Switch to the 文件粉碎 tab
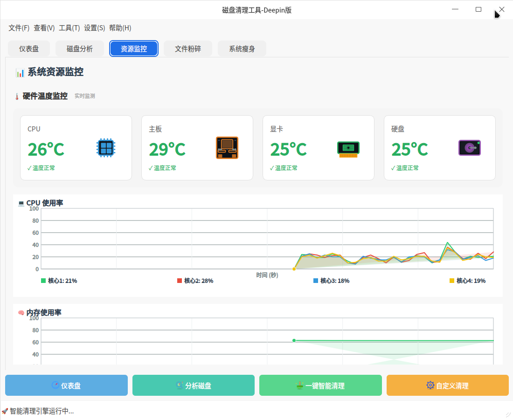This screenshot has width=513, height=420. pyautogui.click(x=188, y=49)
